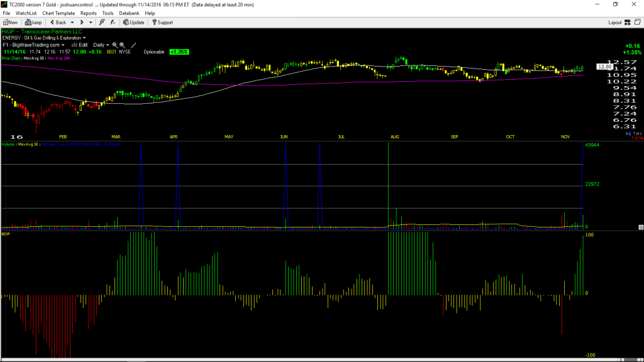The image size is (644, 362).
Task: Open the Databank menu
Action: click(x=129, y=13)
